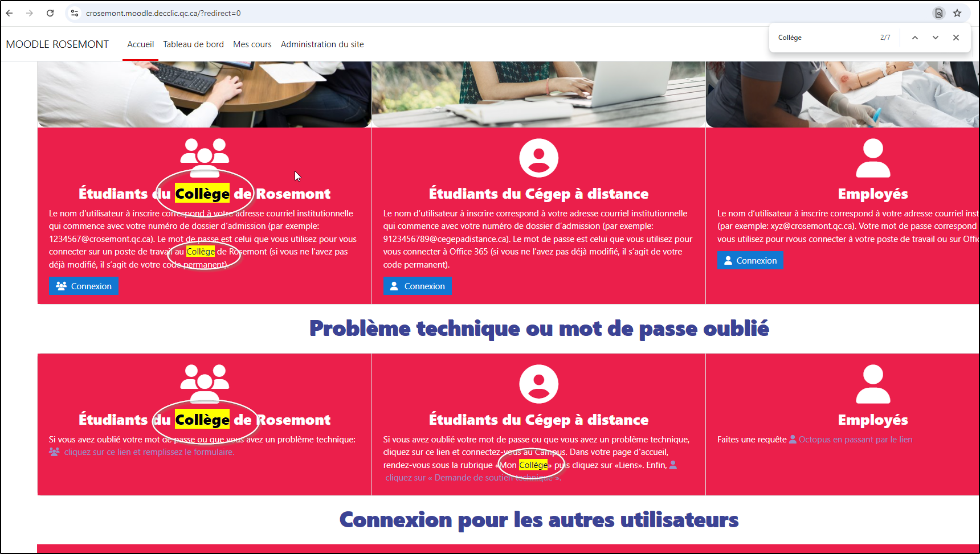Jump to previous find result with up chevron
This screenshot has height=554, width=980.
click(x=915, y=38)
